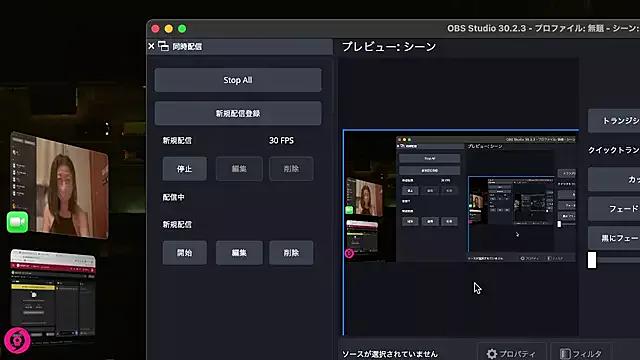
Task: Click the scene preview canvas
Action: (x=461, y=233)
